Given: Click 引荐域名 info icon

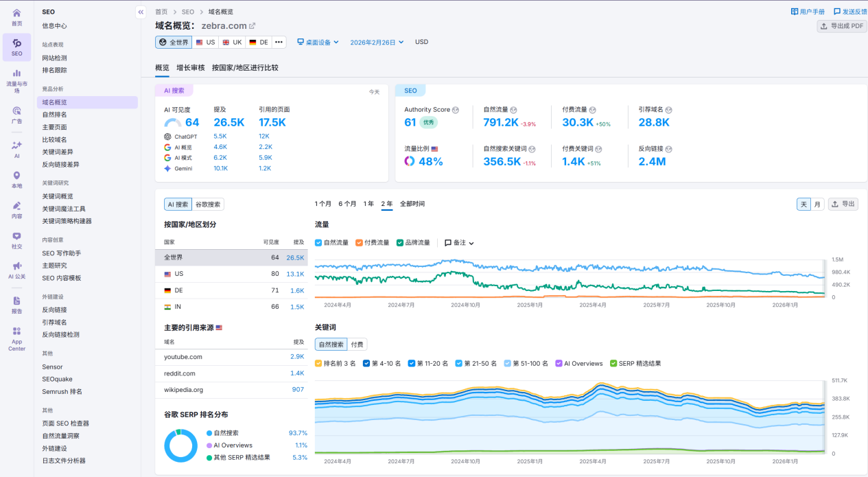Looking at the screenshot, I should [668, 110].
